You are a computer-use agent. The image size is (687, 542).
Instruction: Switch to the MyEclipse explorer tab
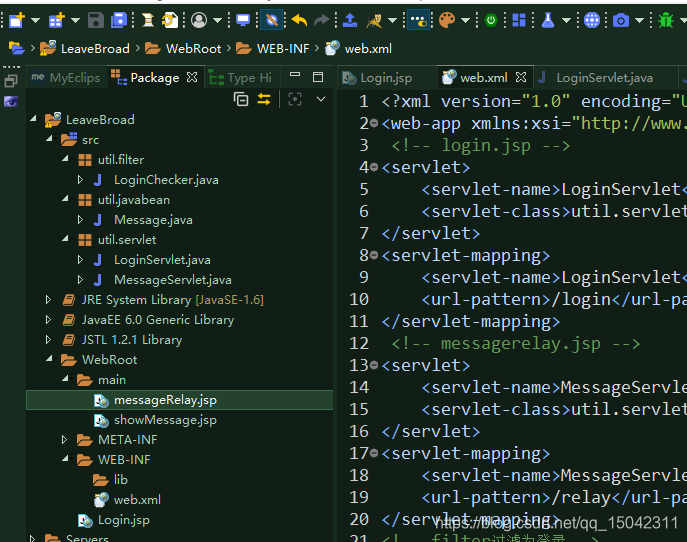67,78
